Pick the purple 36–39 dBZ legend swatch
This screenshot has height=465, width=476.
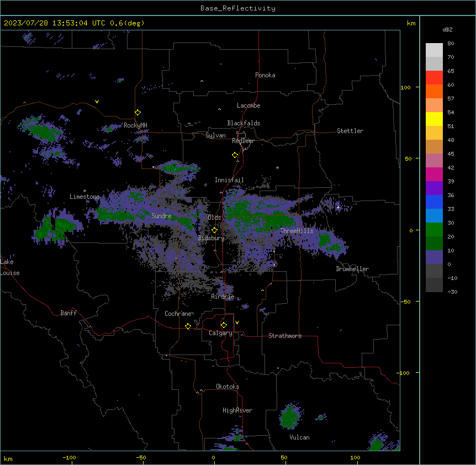(434, 188)
